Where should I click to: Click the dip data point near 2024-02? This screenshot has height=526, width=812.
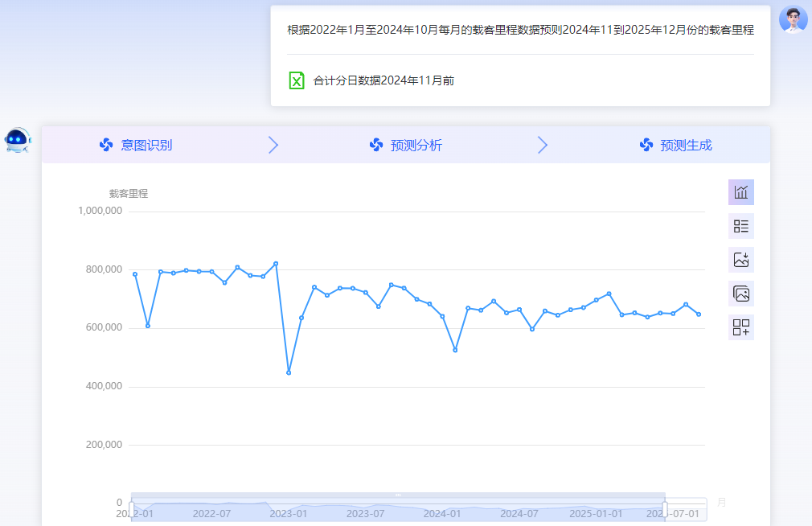[455, 351]
